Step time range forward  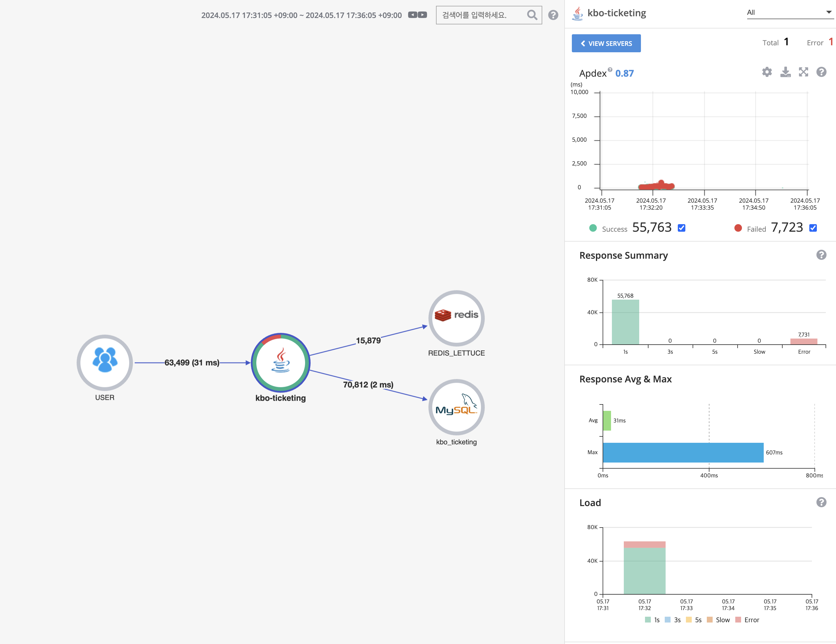click(422, 15)
